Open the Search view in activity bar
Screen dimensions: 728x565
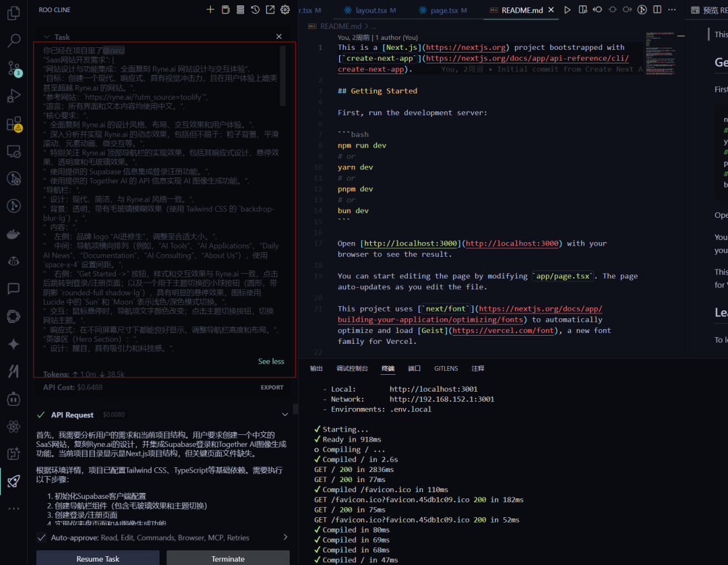13,40
